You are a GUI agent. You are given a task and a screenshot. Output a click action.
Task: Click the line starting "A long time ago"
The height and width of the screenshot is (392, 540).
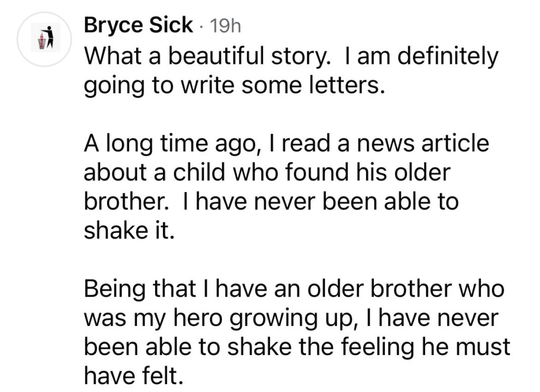pos(286,144)
